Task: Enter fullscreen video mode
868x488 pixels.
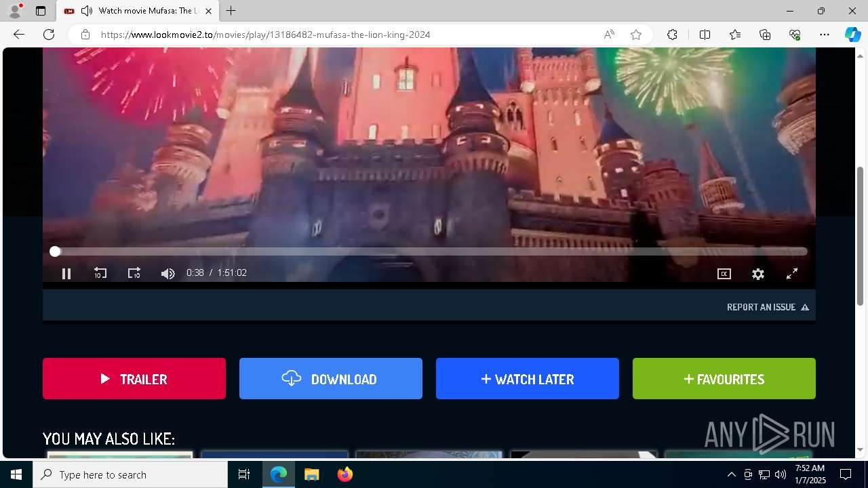Action: pos(792,274)
